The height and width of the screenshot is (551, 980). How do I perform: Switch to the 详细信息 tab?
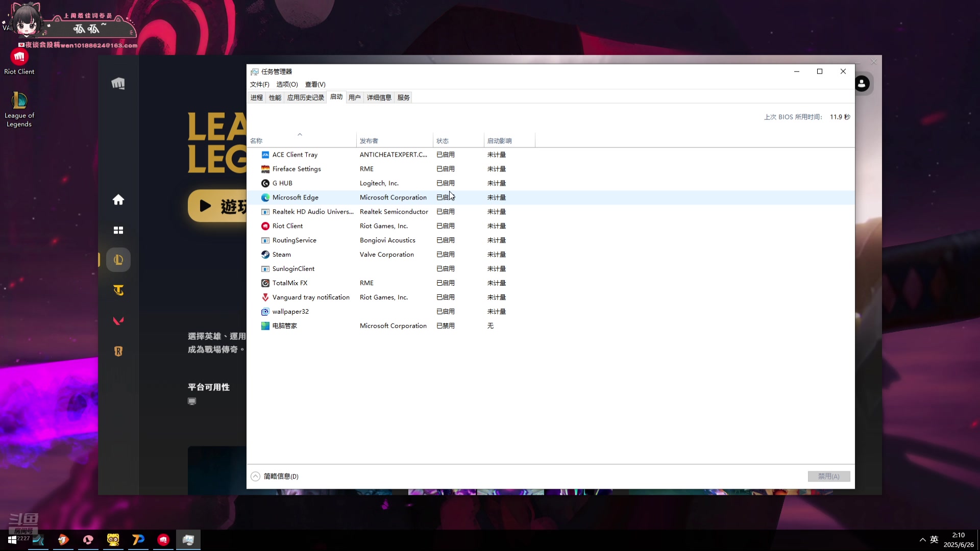point(379,97)
